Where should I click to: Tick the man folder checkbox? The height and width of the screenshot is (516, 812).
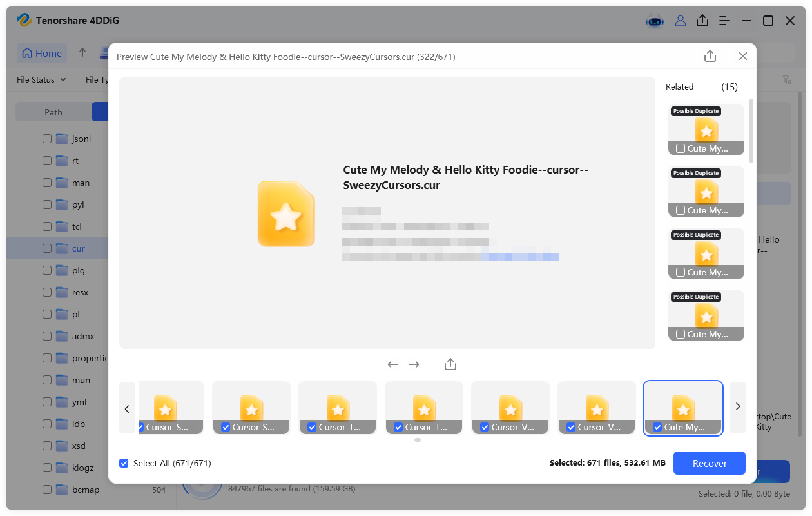[47, 183]
